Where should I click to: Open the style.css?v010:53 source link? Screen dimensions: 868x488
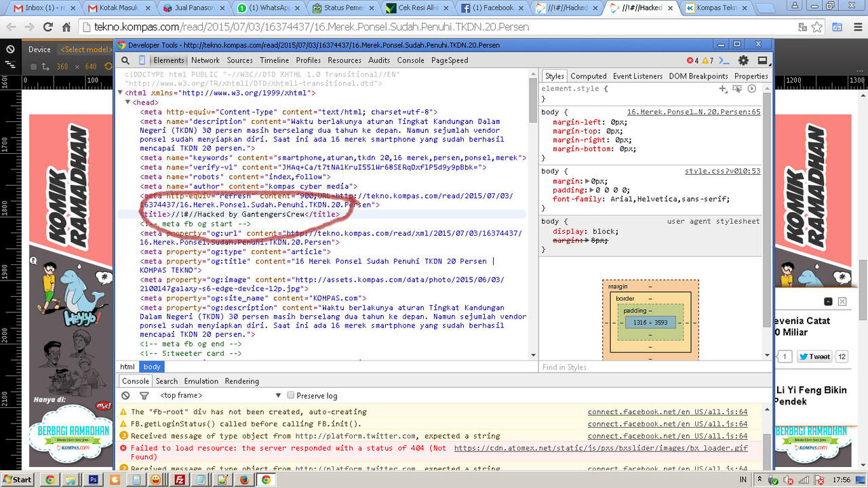pos(722,171)
